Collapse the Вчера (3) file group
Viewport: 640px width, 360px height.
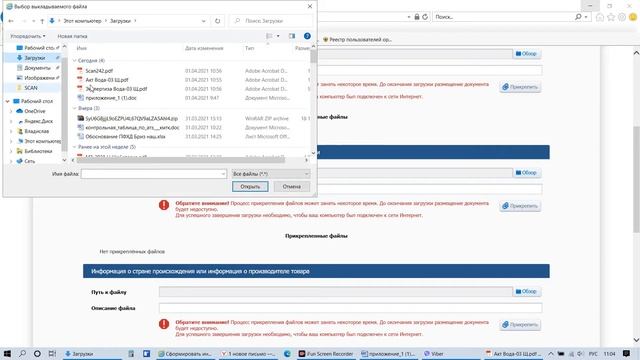click(x=75, y=108)
